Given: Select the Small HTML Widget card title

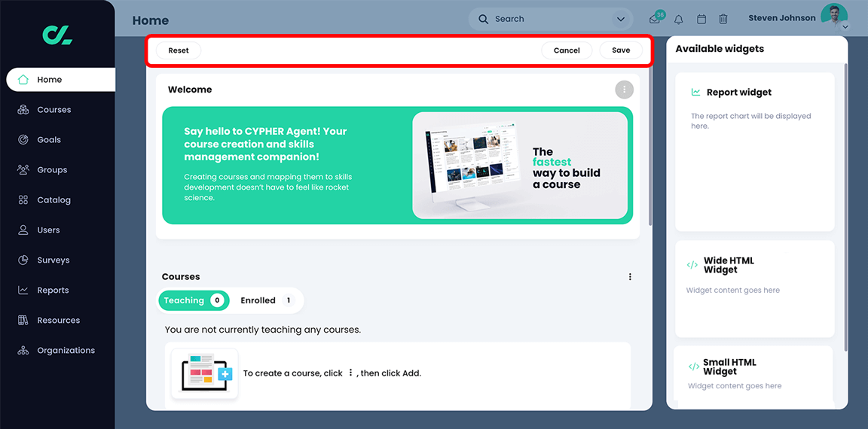Looking at the screenshot, I should [x=729, y=367].
